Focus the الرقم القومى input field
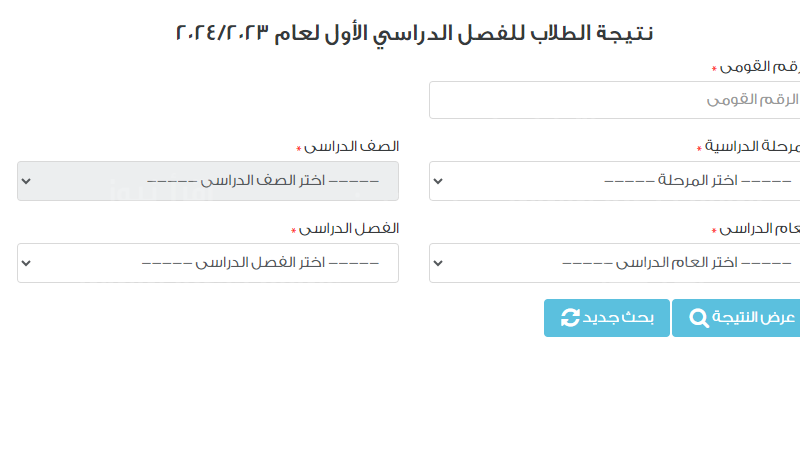 tap(614, 100)
